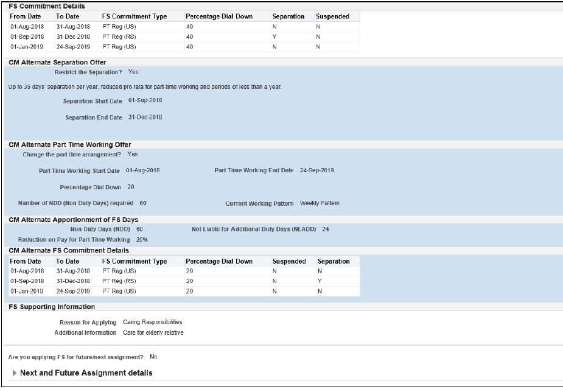Click 'No' answer for future/next assignment question

tap(153, 357)
